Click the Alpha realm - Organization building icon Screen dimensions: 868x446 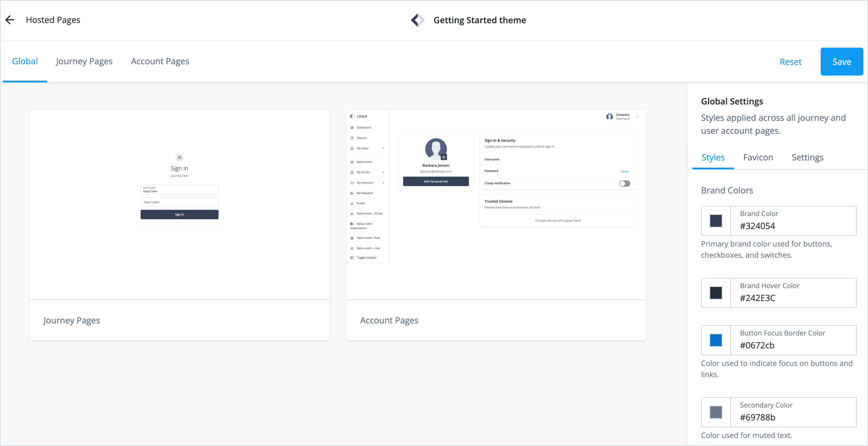tap(352, 224)
